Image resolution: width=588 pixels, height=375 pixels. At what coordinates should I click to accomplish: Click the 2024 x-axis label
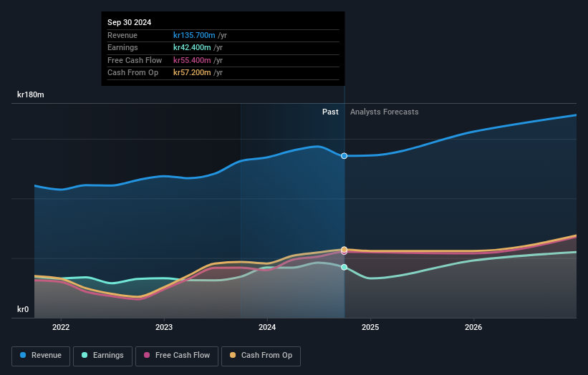pos(267,328)
